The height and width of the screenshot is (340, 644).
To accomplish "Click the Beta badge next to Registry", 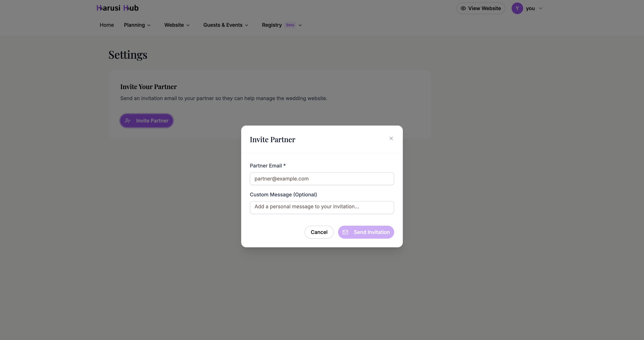I will [x=290, y=25].
